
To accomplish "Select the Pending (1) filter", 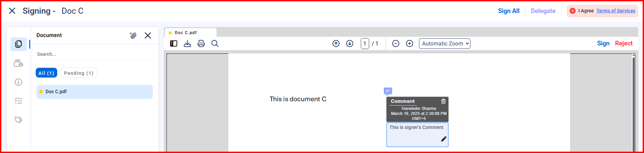I will [x=79, y=73].
